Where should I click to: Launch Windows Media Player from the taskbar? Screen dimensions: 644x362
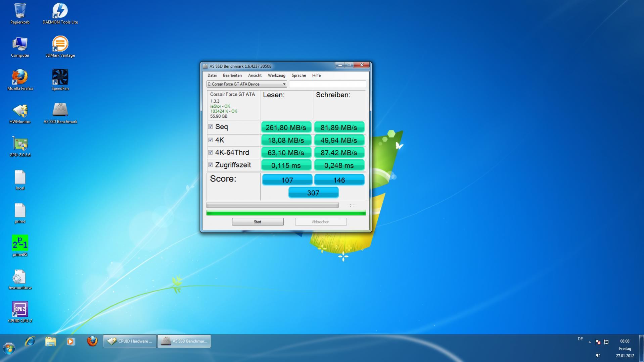(71, 341)
